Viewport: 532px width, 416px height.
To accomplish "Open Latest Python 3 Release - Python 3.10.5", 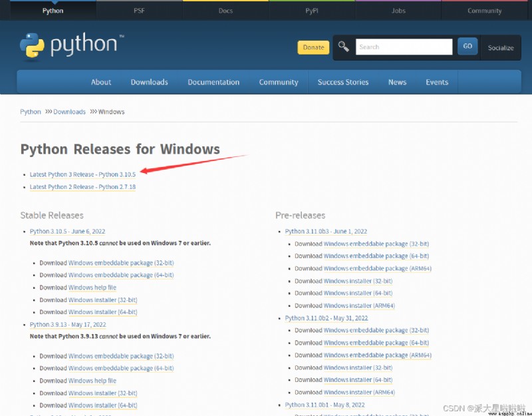I will tap(82, 174).
